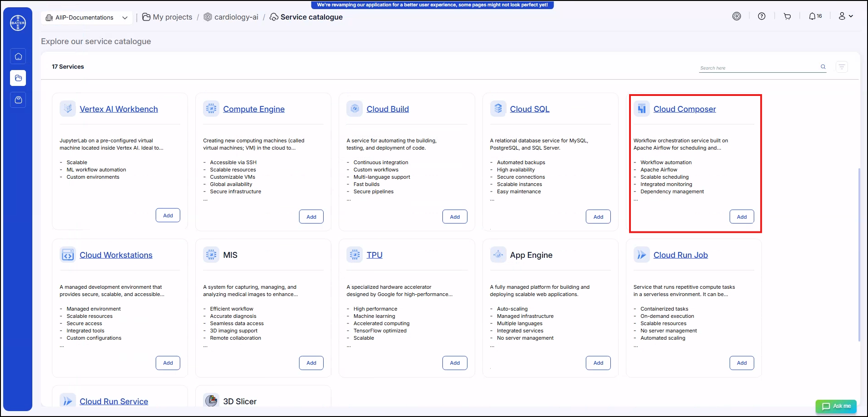Screen dimensions: 868x417
Task: Click the cardiology-ai project icon in breadcrumb
Action: tap(208, 17)
